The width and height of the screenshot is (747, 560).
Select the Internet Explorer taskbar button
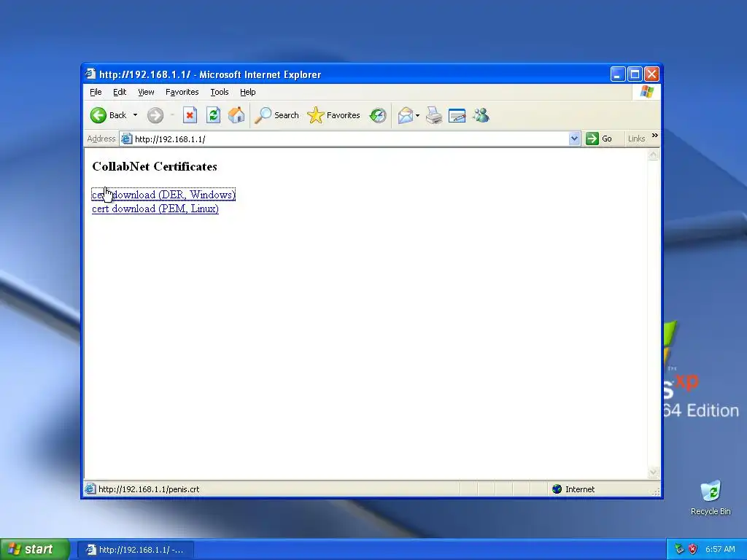pos(136,550)
